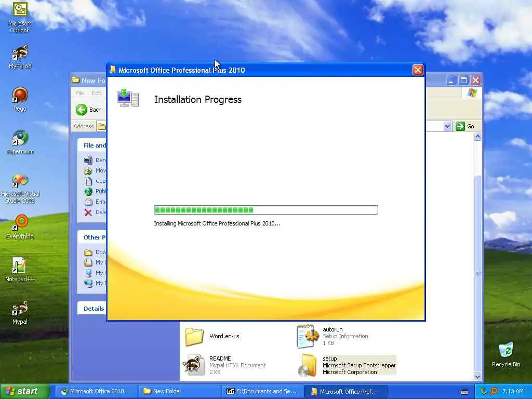Click the Move task icon in File tasks

click(x=88, y=170)
